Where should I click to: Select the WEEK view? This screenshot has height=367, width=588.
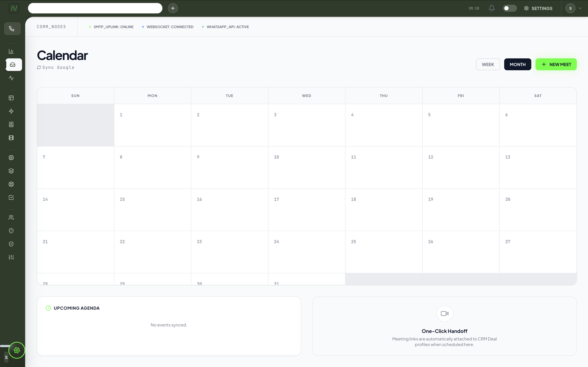(x=488, y=64)
